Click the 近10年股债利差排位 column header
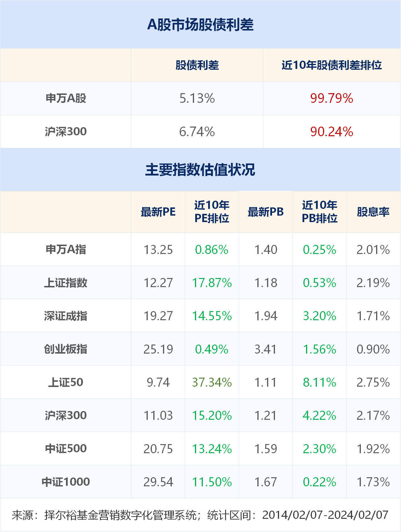 tap(332, 65)
